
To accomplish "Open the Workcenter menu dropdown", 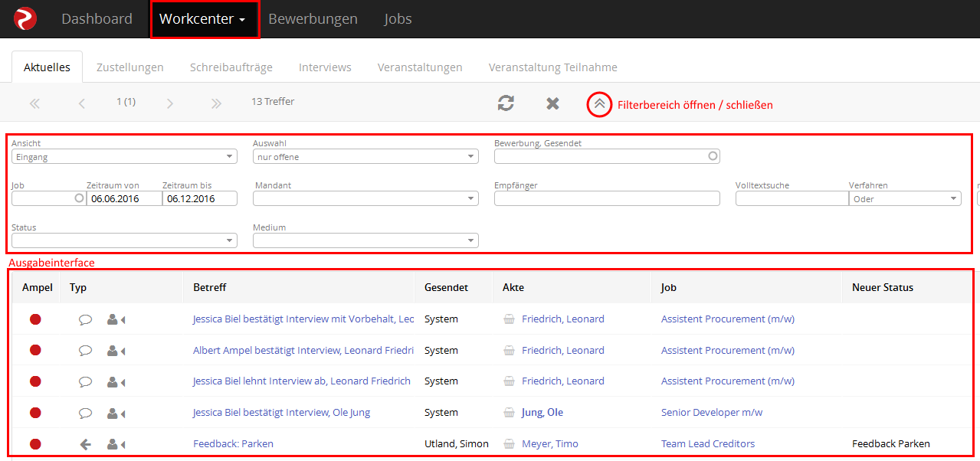I will [203, 19].
